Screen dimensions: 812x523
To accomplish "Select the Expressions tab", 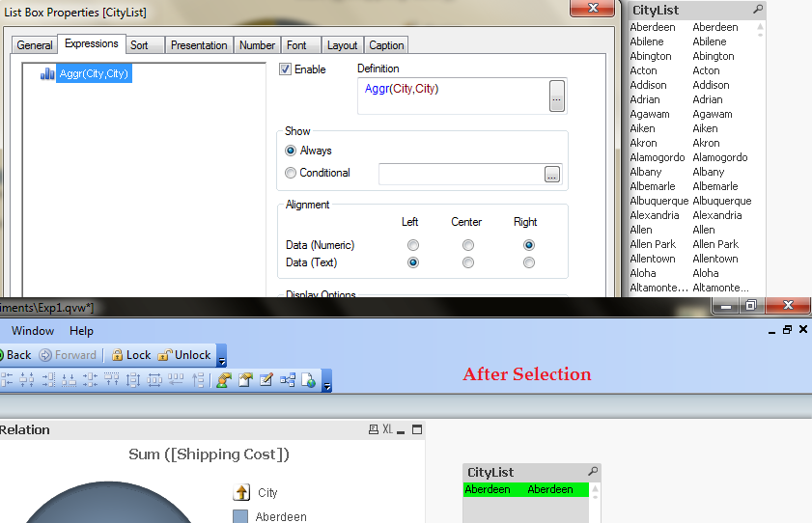I will 91,44.
